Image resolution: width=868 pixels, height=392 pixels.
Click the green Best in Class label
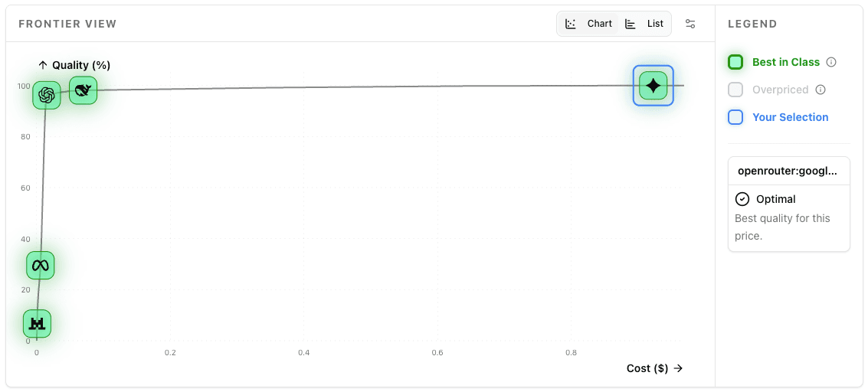786,62
